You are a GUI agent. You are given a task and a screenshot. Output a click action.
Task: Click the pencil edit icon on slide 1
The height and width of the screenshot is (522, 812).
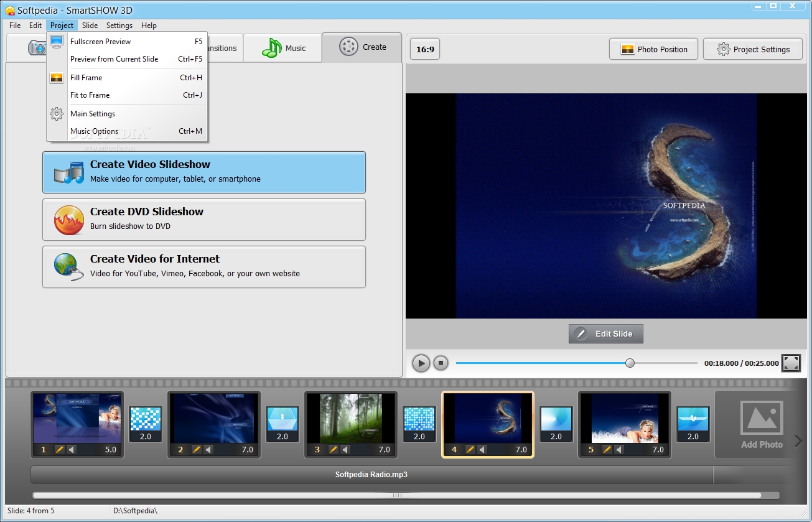point(60,449)
